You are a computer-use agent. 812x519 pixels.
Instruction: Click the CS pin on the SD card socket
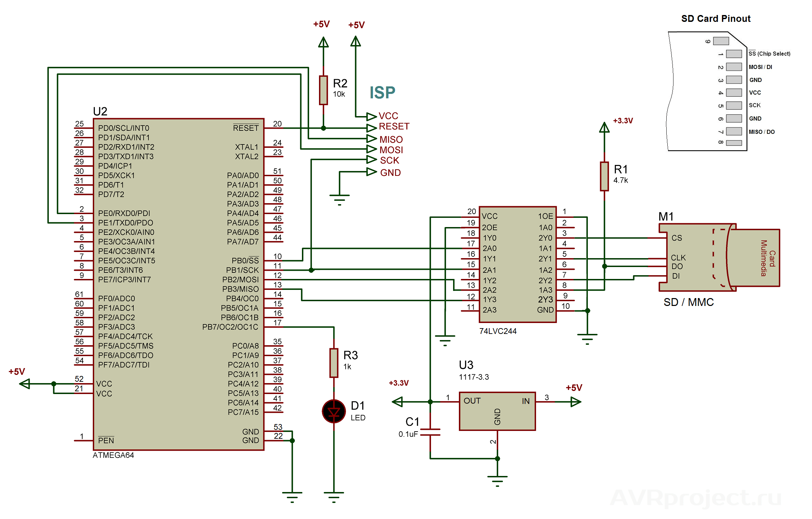tap(677, 238)
